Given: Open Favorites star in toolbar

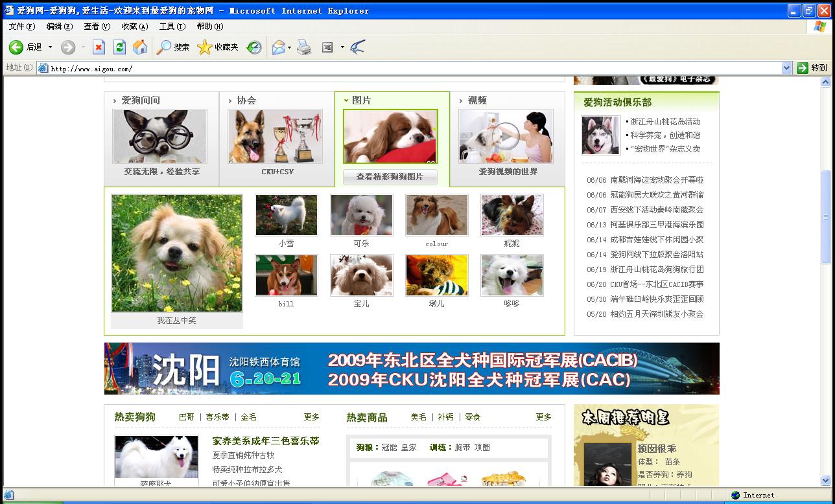Looking at the screenshot, I should [x=218, y=47].
